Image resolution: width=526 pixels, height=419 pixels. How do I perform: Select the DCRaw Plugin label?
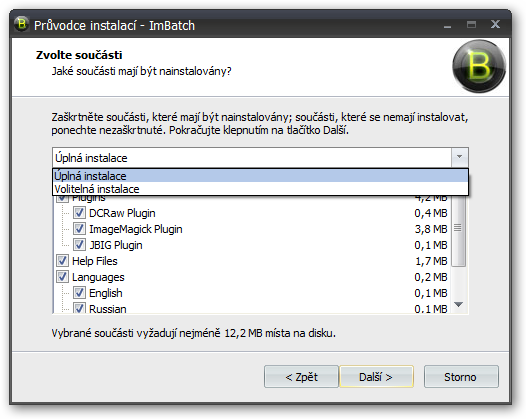122,213
